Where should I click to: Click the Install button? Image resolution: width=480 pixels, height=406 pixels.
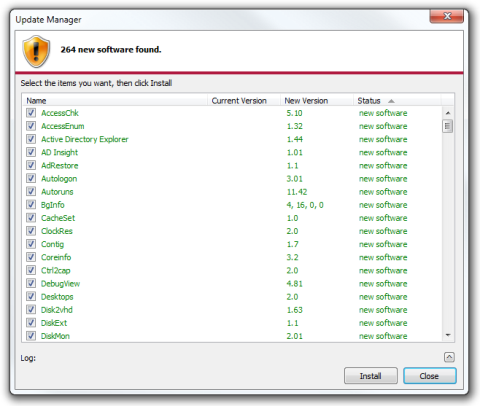click(x=371, y=376)
